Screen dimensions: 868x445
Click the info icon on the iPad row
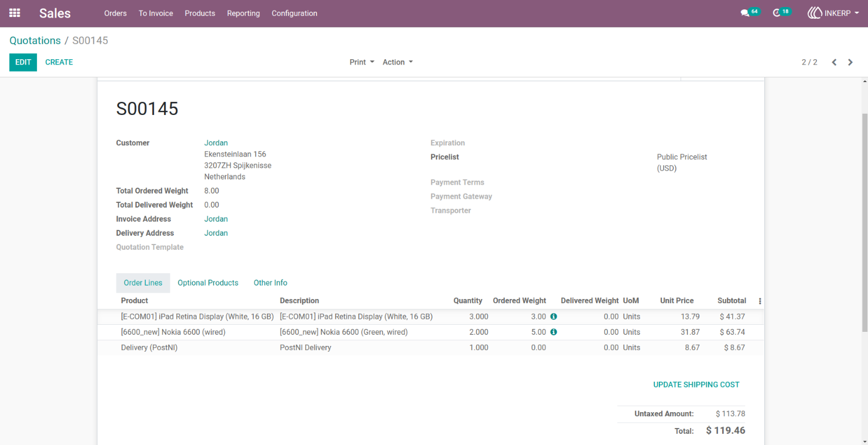coord(553,317)
